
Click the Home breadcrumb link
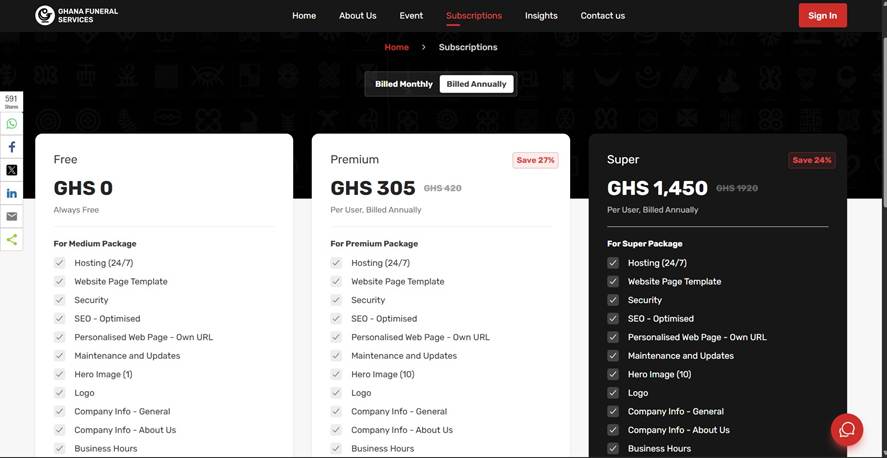[x=397, y=47]
